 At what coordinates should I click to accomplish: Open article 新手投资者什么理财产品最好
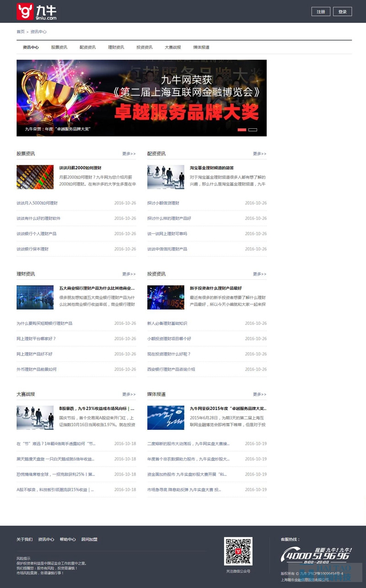(216, 288)
